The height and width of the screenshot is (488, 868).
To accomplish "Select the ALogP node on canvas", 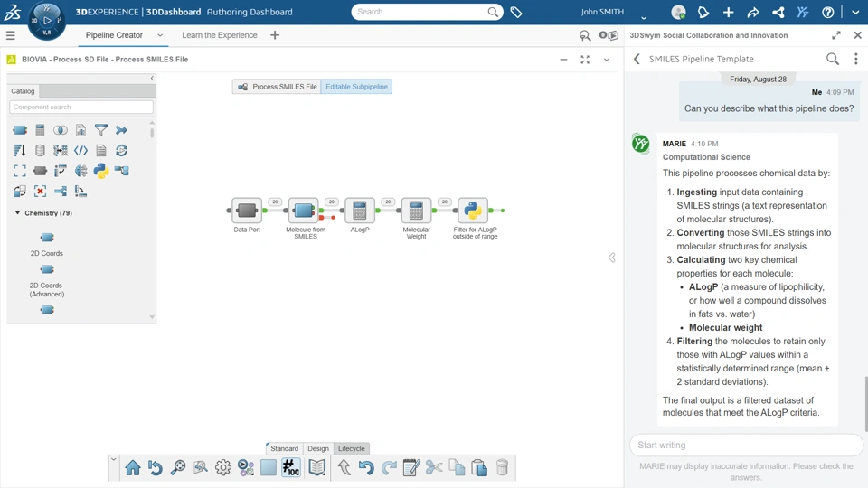I will coord(360,211).
